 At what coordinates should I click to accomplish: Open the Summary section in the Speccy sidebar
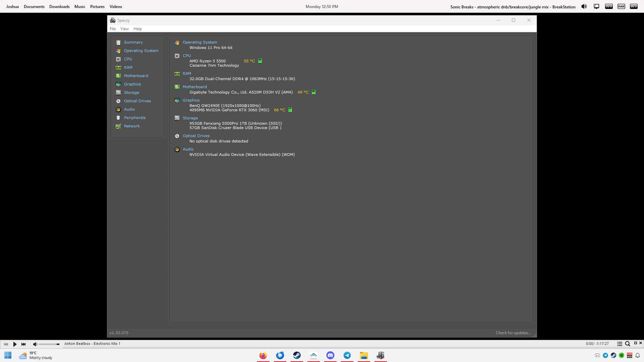133,42
